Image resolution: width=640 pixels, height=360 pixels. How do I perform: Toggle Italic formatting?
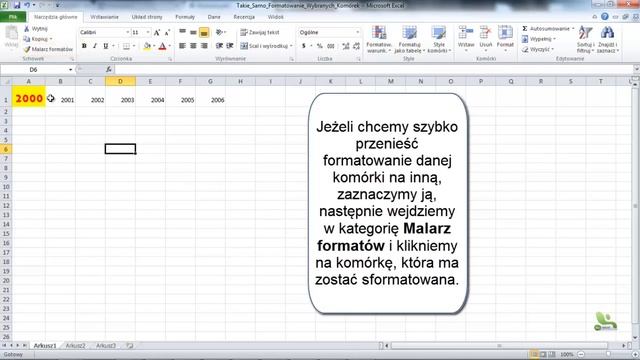pos(95,46)
